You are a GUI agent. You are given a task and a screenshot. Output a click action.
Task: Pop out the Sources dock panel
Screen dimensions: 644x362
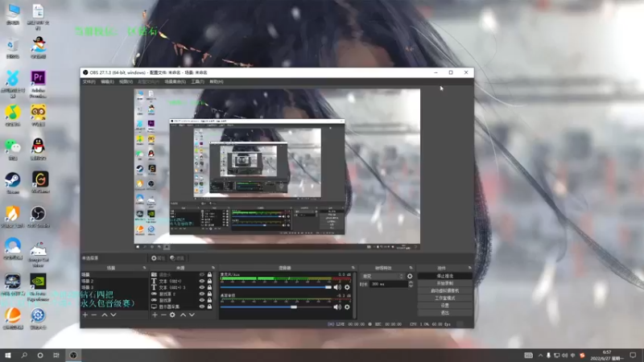pyautogui.click(x=213, y=268)
